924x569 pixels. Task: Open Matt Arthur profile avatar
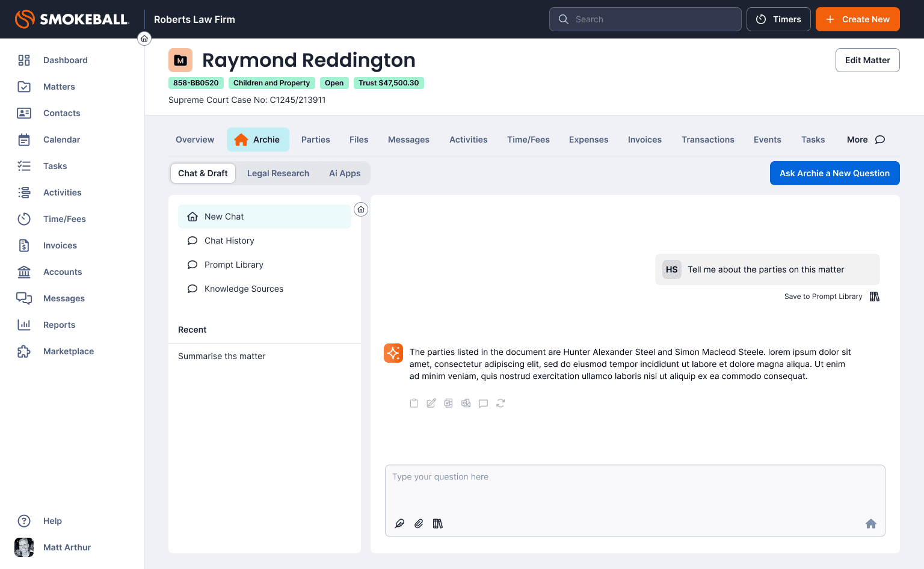click(x=24, y=547)
